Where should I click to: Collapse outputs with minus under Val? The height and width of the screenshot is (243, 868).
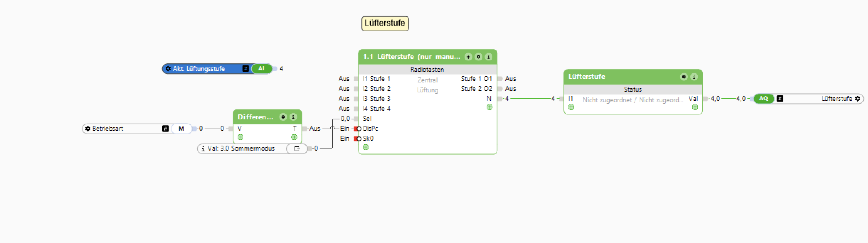695,107
